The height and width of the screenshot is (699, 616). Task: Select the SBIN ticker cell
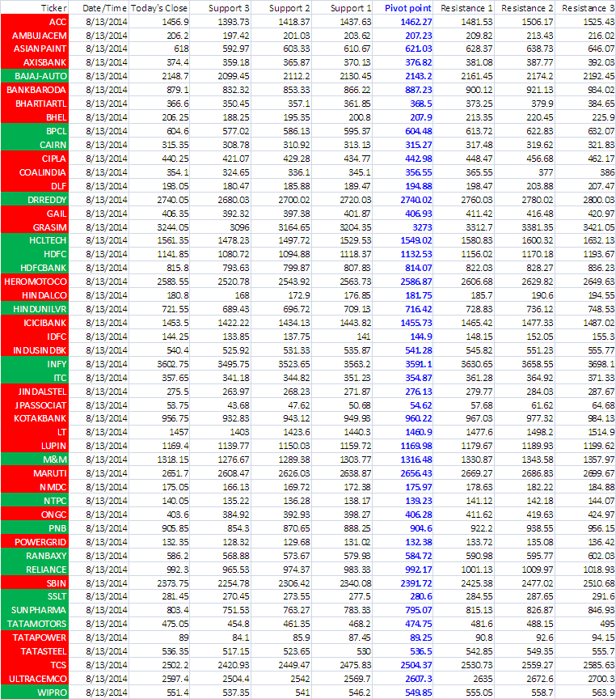[34, 583]
